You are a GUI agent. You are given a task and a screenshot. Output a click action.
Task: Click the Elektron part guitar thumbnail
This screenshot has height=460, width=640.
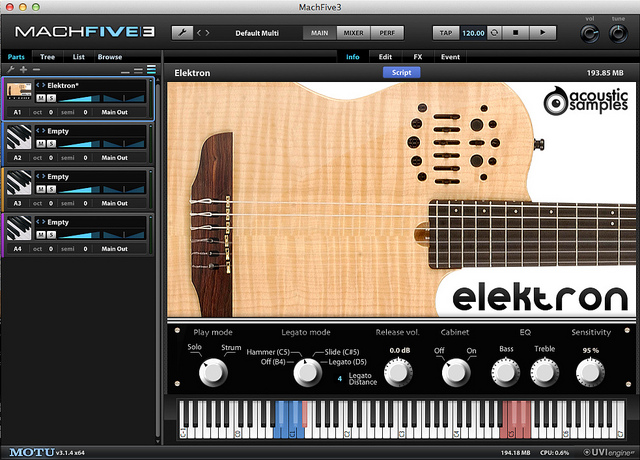(x=19, y=91)
